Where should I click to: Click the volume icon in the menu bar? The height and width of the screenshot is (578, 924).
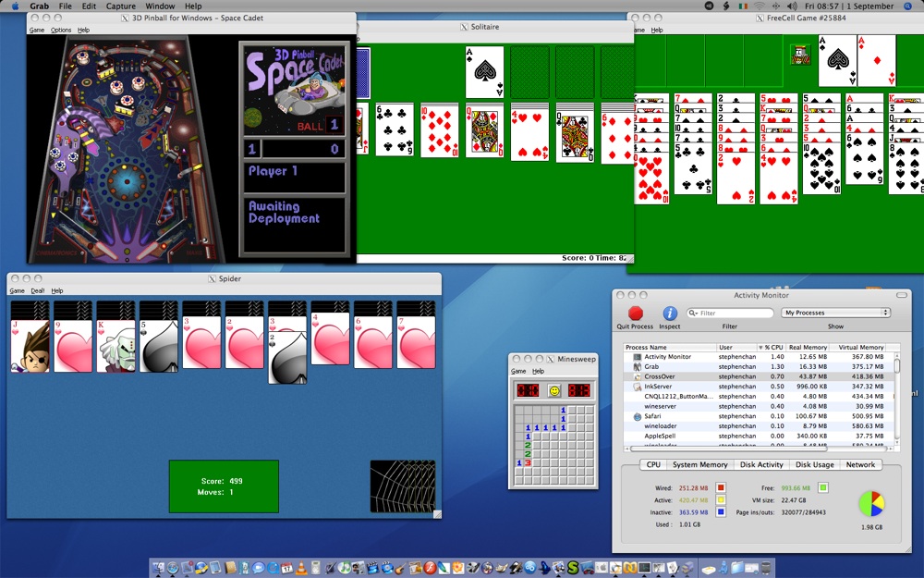pyautogui.click(x=792, y=6)
